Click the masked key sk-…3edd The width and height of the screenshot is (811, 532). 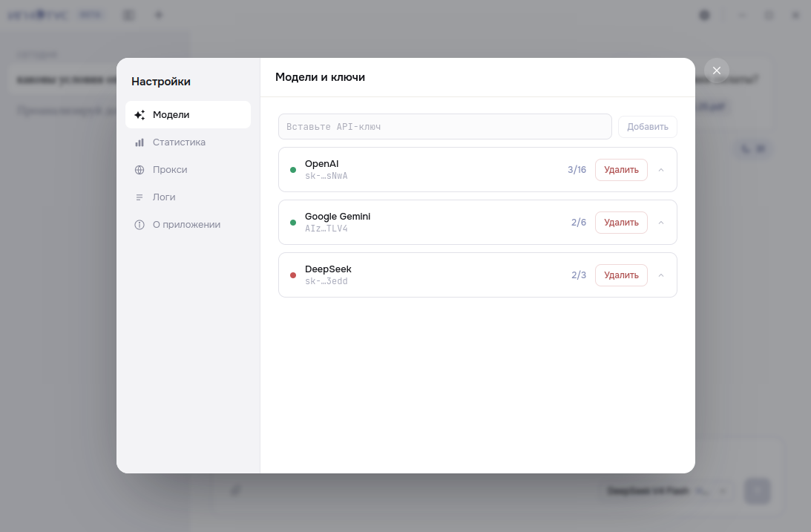326,281
